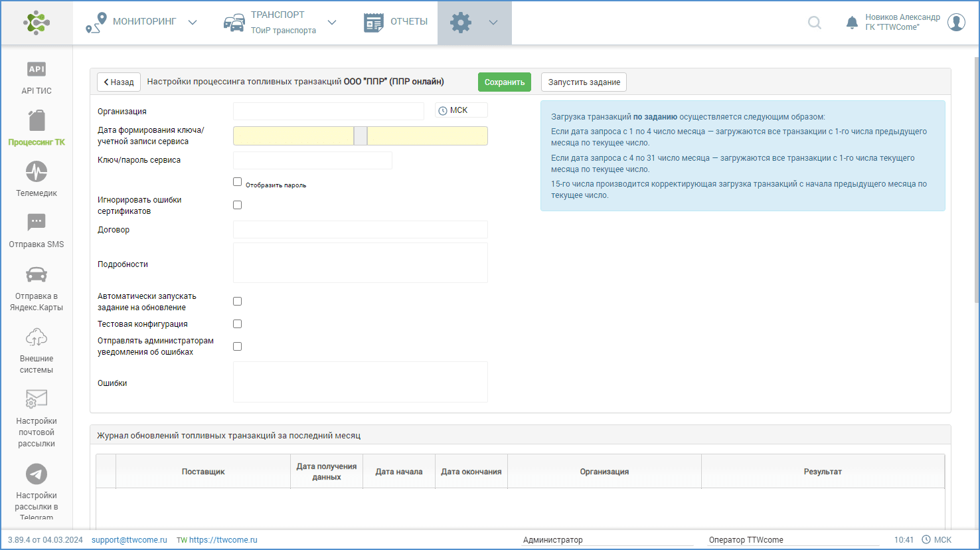The width and height of the screenshot is (980, 550).
Task: Open the Отчеты menu
Action: click(x=396, y=22)
